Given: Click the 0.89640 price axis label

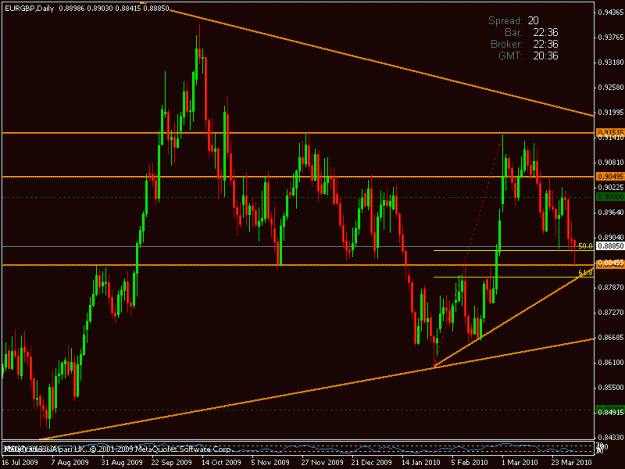Looking at the screenshot, I should click(x=611, y=212).
